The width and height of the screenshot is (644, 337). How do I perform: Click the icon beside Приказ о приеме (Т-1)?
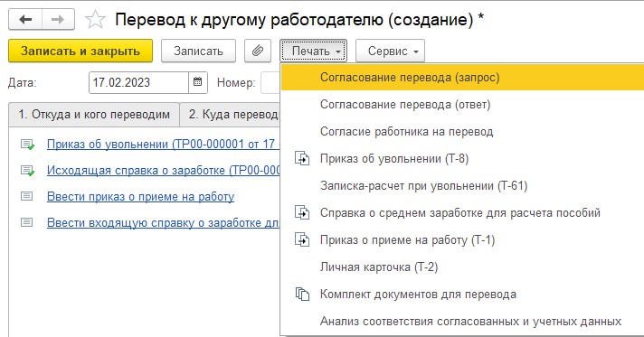[302, 239]
